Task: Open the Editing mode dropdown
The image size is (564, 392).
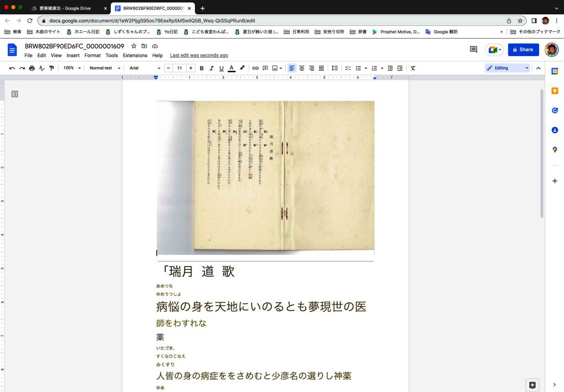Action: [x=507, y=68]
